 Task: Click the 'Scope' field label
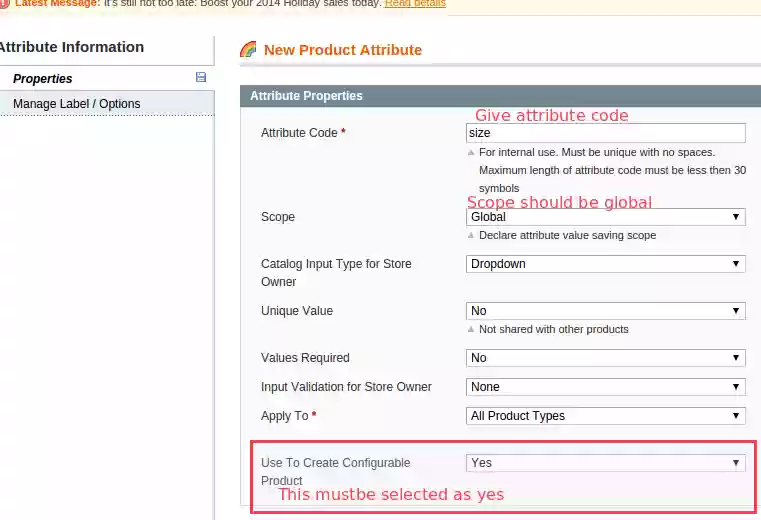coord(278,217)
